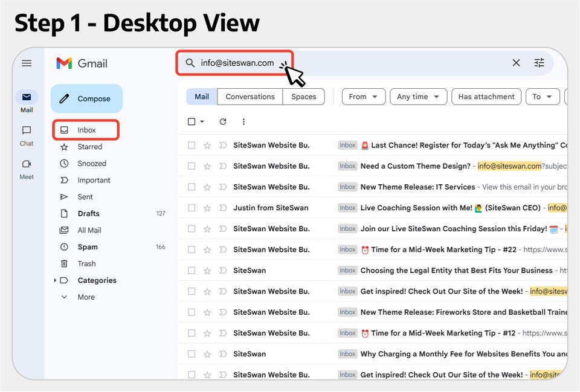The height and width of the screenshot is (392, 580).
Task: Open the Inbox folder
Action: coord(86,130)
